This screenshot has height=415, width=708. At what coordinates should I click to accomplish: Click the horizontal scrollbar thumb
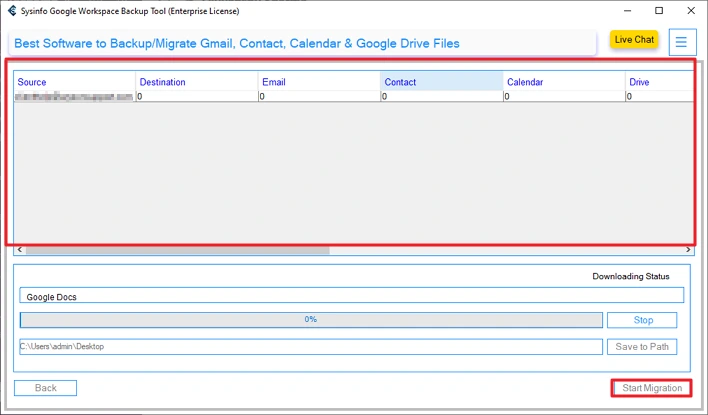click(177, 250)
